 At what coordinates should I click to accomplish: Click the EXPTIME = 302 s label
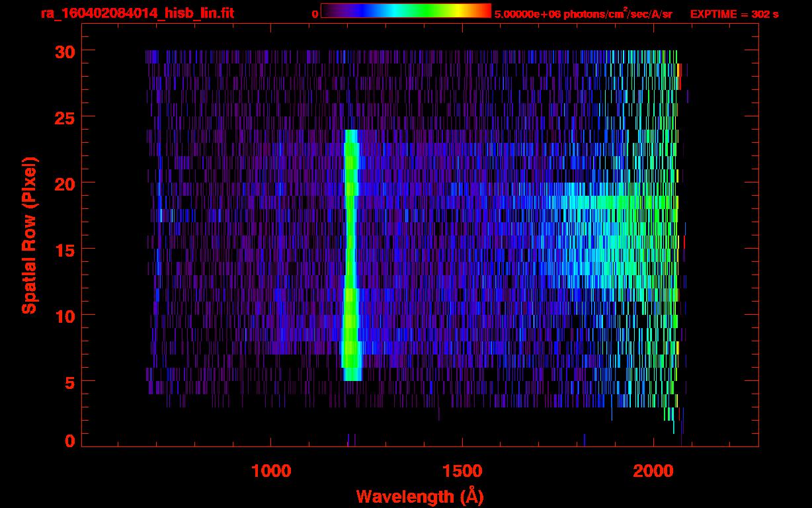734,14
